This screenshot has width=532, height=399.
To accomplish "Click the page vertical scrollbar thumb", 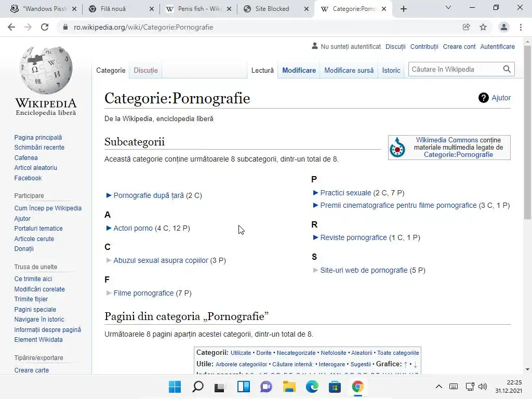I will (x=527, y=132).
